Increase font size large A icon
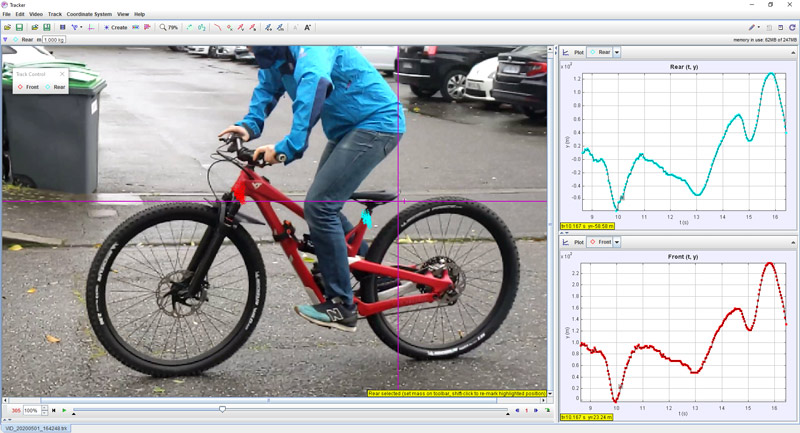Image resolution: width=800 pixels, height=433 pixels. pos(307,28)
